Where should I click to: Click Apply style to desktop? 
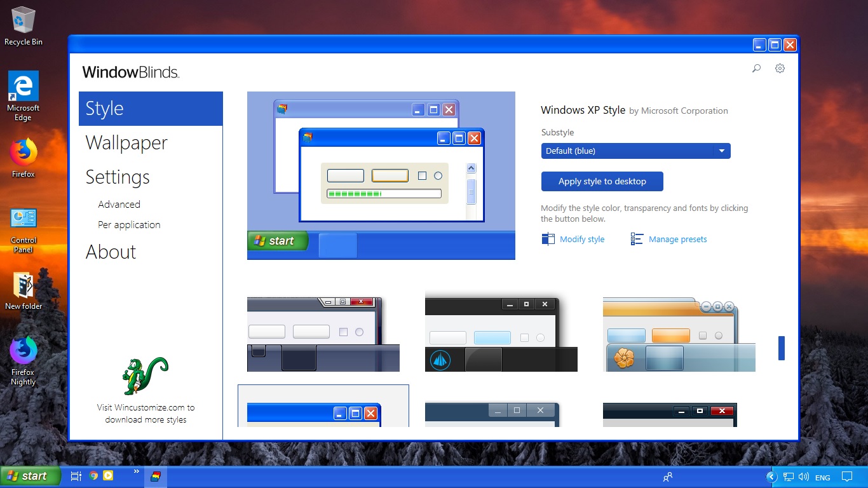(x=602, y=181)
